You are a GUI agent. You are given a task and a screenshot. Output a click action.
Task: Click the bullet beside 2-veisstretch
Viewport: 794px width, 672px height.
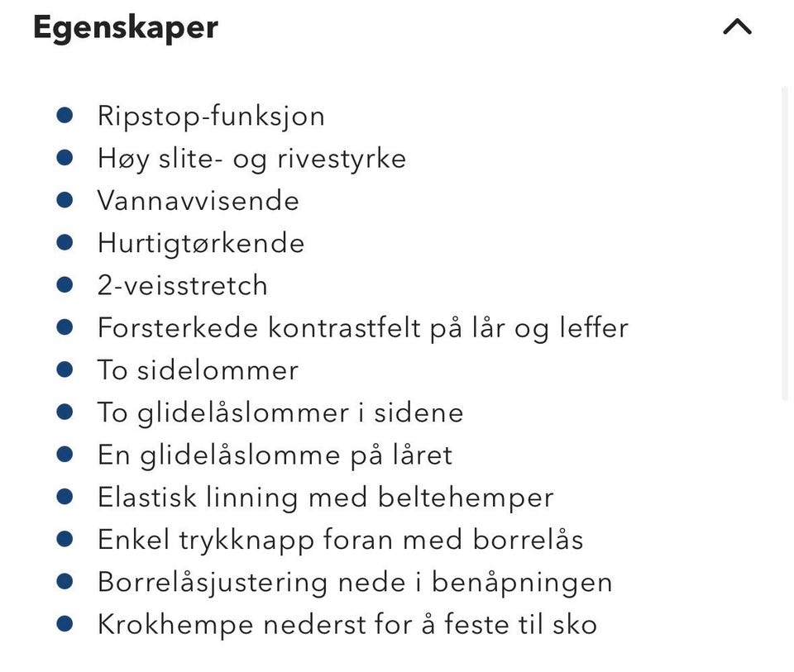65,284
